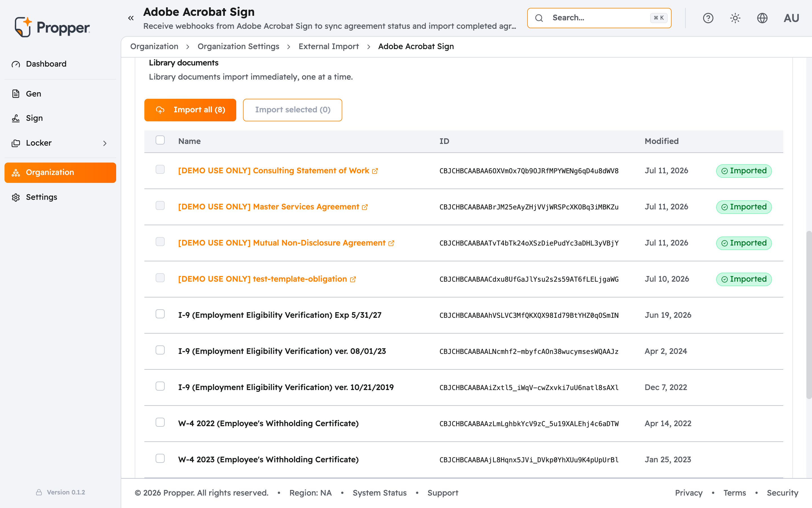
Task: Go to Organization breadcrumb
Action: 154,46
